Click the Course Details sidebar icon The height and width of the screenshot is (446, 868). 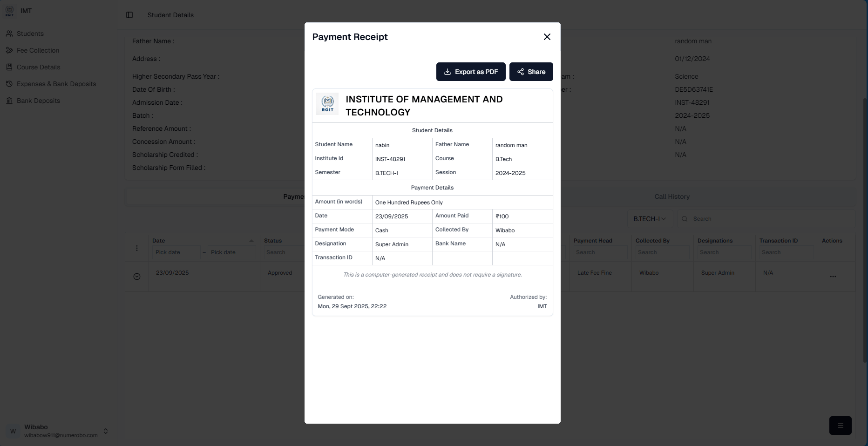[9, 67]
